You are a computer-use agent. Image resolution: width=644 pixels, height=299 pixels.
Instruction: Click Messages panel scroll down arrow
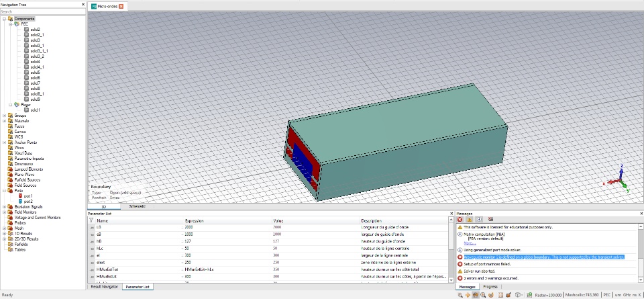pos(641,280)
